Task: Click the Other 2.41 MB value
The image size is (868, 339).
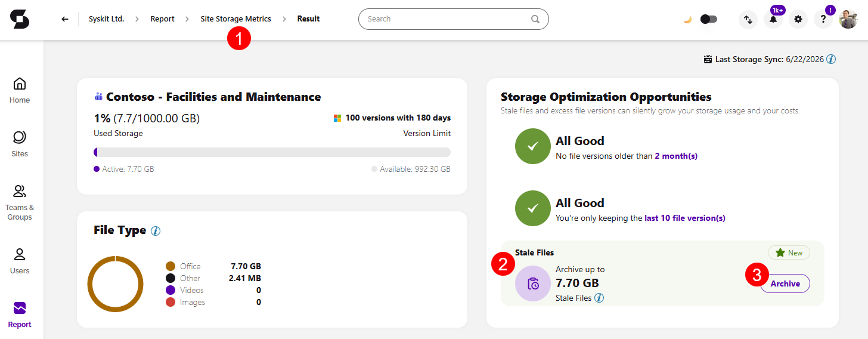Action: (x=245, y=278)
